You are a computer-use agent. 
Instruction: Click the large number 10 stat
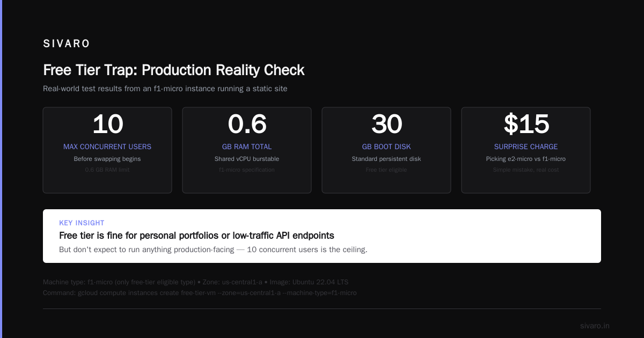point(107,124)
